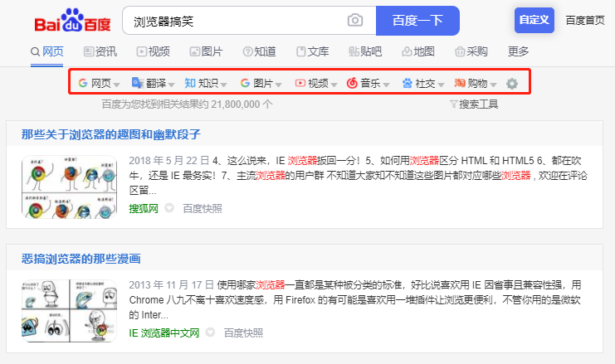The height and width of the screenshot is (364, 615).
Task: Open 百度快照 for the 搜狐网 result
Action: point(203,208)
